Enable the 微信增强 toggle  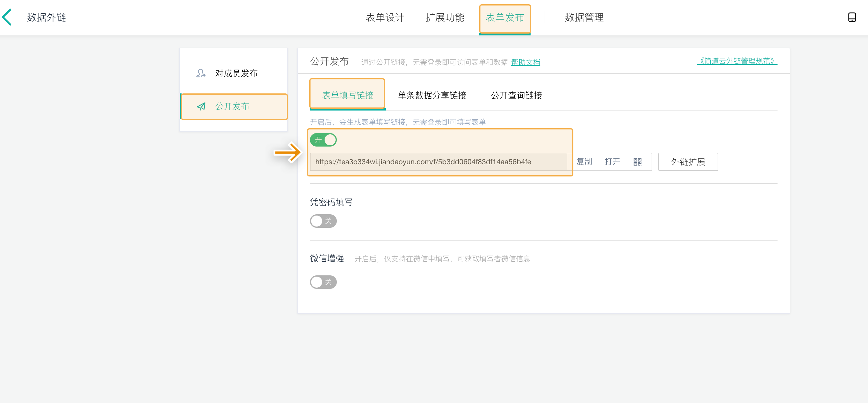coord(323,282)
